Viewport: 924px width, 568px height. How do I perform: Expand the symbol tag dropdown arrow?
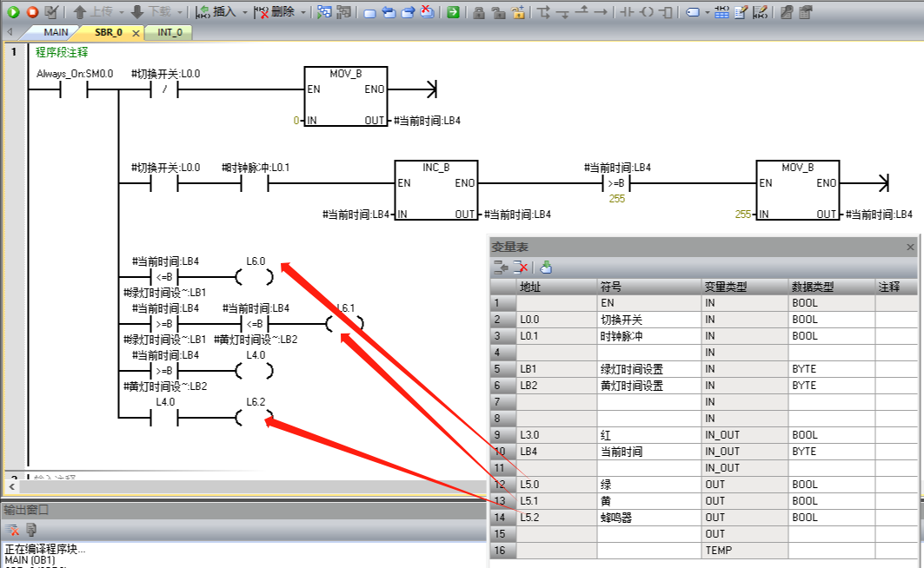click(708, 12)
